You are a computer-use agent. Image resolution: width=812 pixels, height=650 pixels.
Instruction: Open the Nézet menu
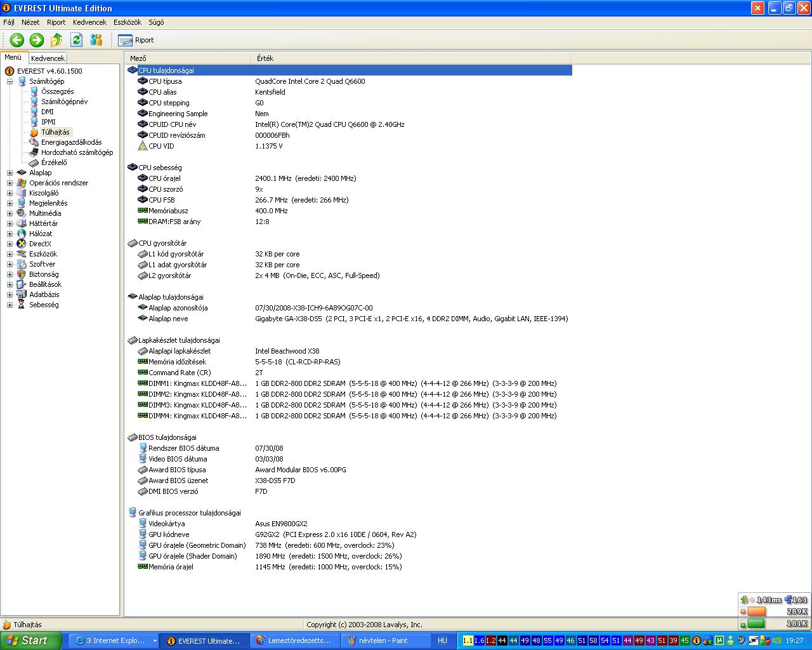coord(30,22)
